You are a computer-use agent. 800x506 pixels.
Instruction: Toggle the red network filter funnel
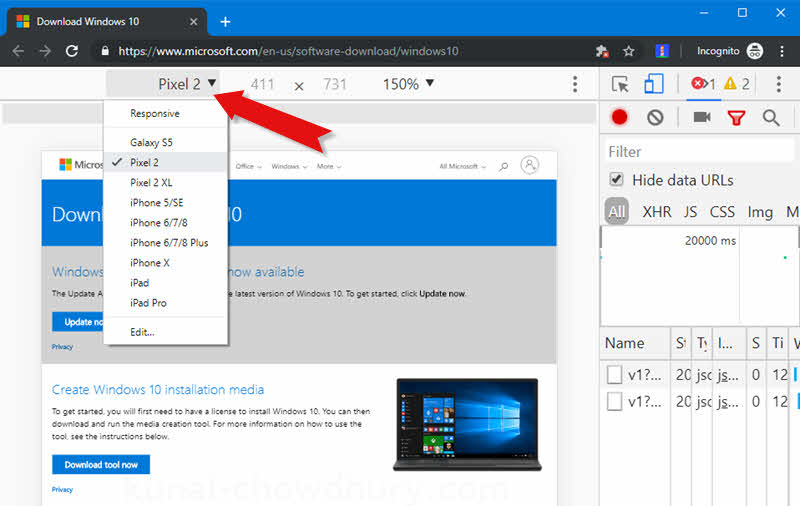(x=736, y=118)
